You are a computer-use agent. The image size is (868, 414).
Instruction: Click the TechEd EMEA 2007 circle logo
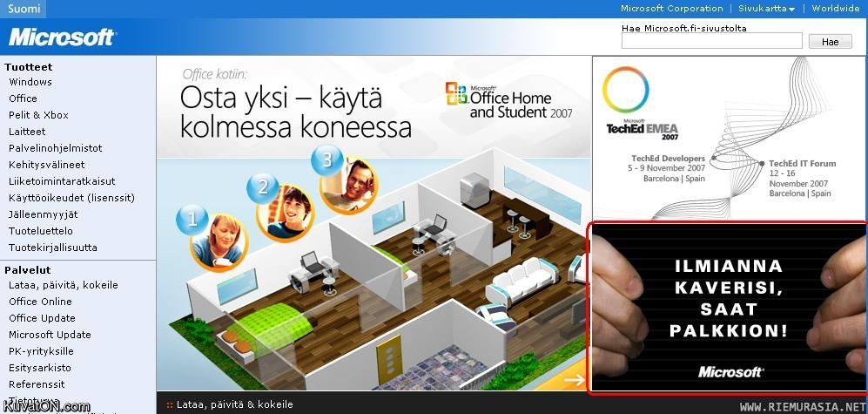(627, 92)
